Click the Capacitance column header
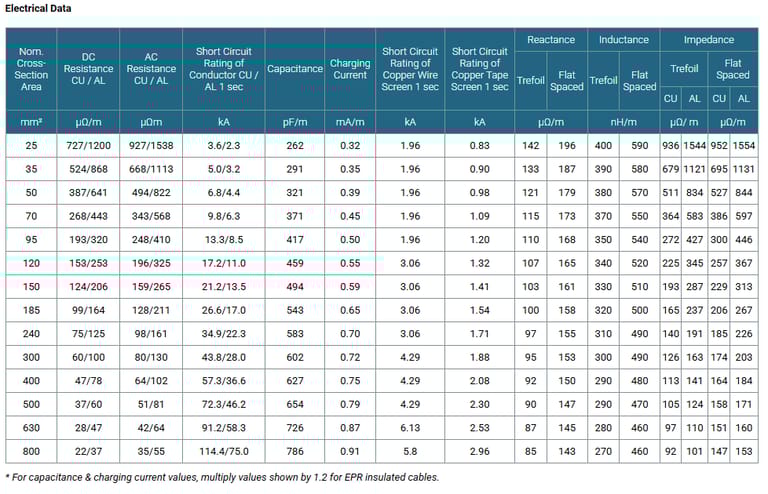 tap(295, 69)
